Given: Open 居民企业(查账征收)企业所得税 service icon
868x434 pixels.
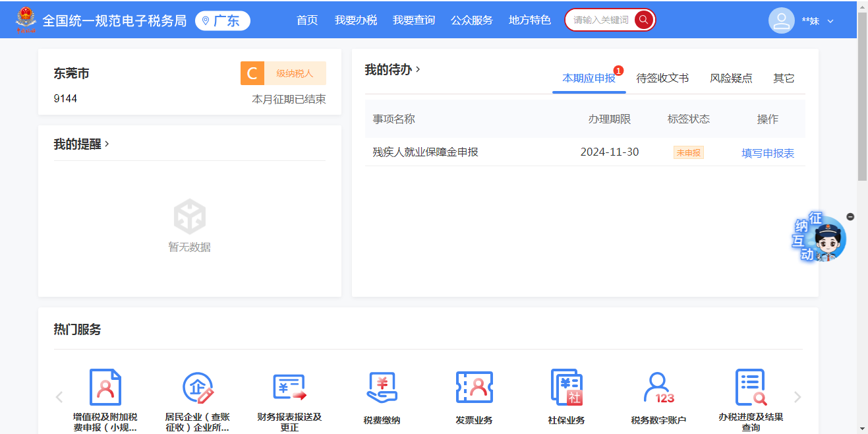Looking at the screenshot, I should click(198, 387).
